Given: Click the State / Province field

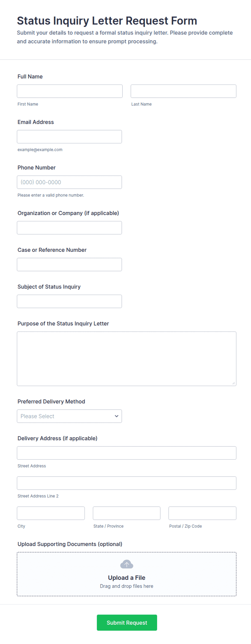Looking at the screenshot, I should 127,513.
